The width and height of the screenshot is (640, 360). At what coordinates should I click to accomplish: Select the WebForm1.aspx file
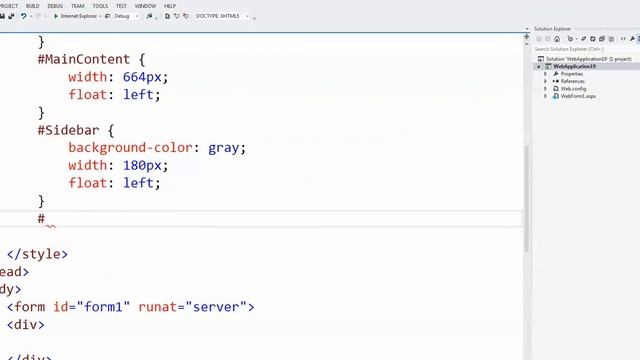[578, 96]
